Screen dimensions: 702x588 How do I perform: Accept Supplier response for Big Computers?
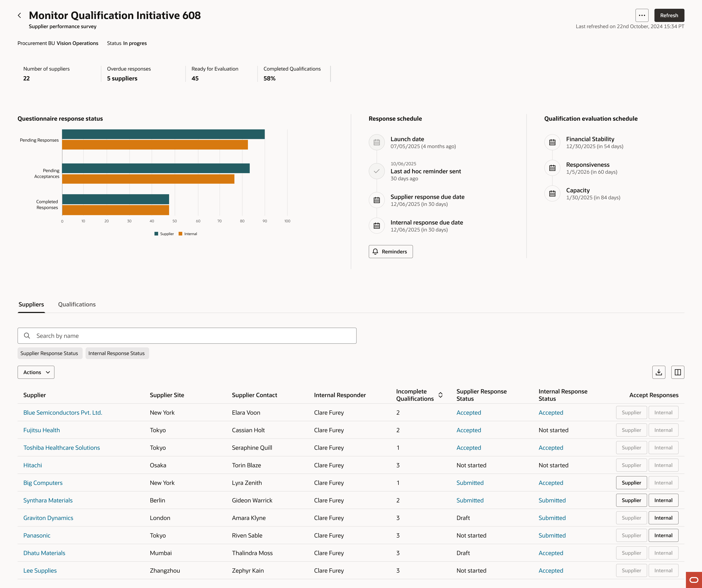click(x=631, y=483)
